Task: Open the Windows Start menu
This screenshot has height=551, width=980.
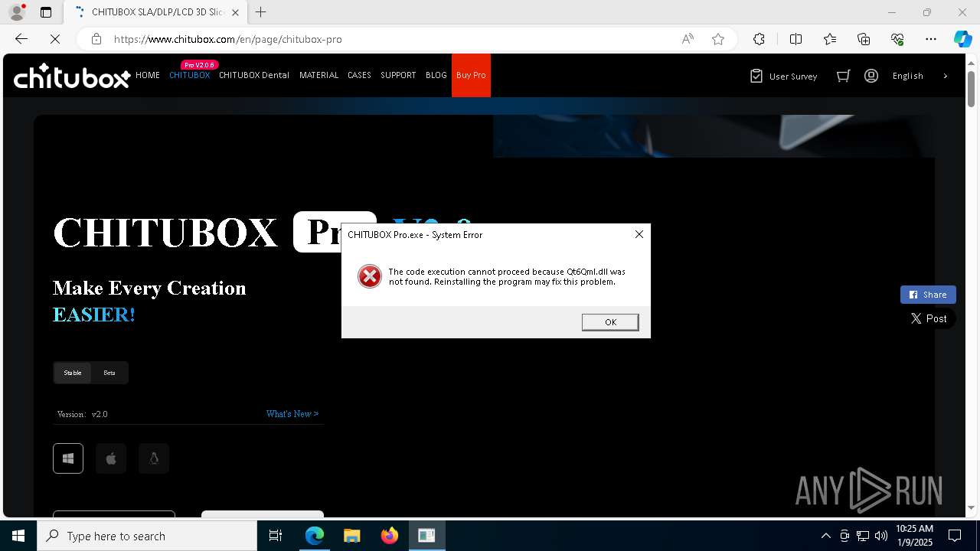Action: point(18,536)
